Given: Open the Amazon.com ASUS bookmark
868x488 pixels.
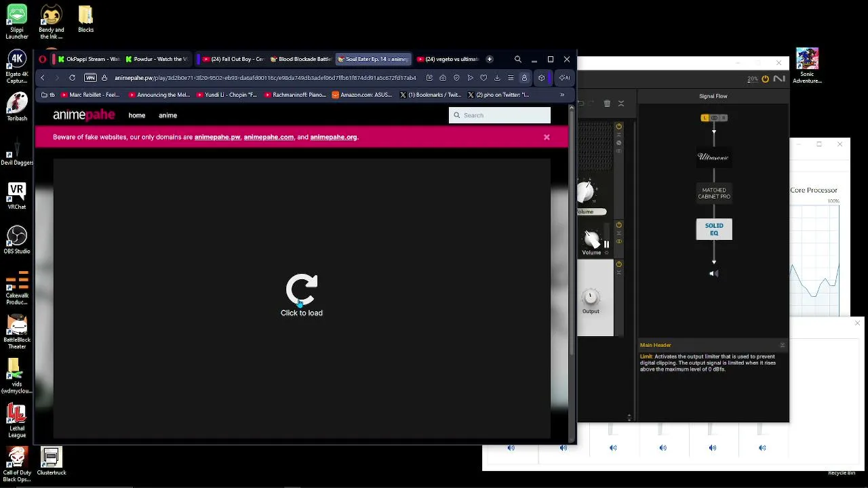Looking at the screenshot, I should [x=363, y=95].
